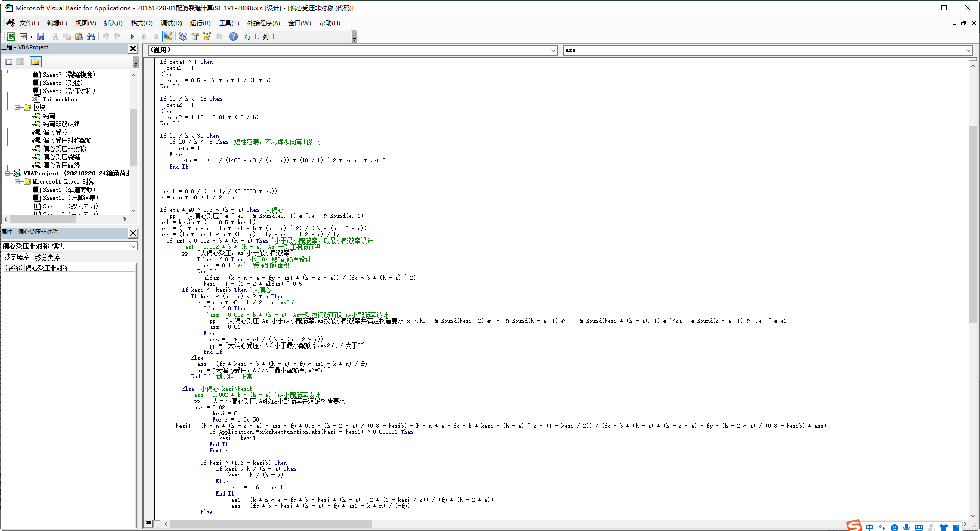The width and height of the screenshot is (980, 531).
Task: Toggle Folders view in project panel
Action: click(35, 62)
